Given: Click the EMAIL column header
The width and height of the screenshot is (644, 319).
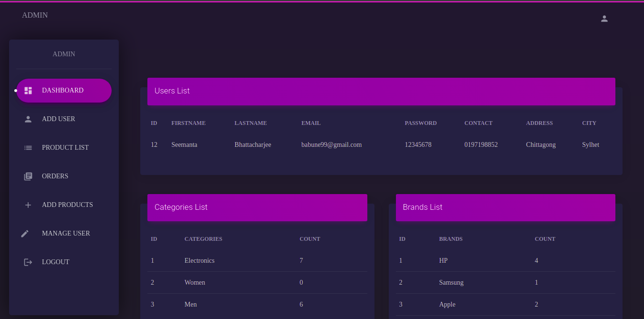Looking at the screenshot, I should tap(311, 123).
